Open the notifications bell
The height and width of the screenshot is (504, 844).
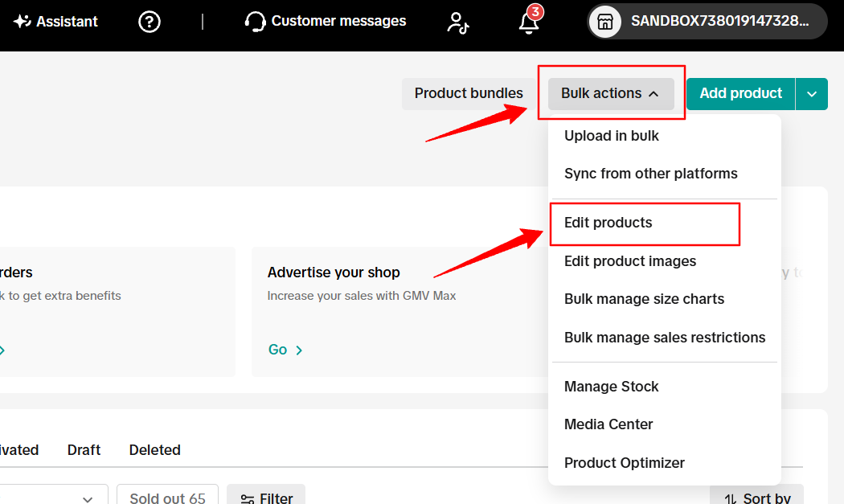(x=529, y=22)
